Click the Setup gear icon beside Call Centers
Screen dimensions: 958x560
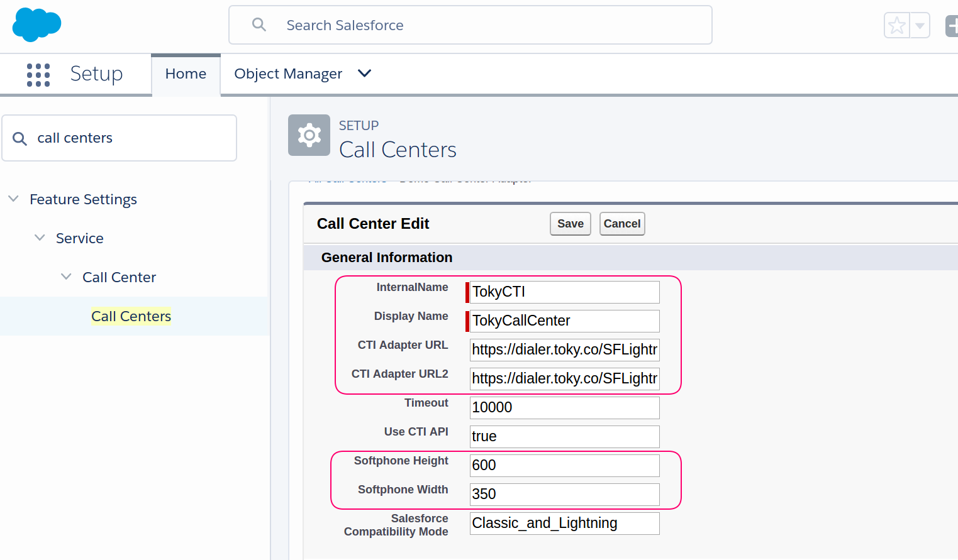coord(309,135)
